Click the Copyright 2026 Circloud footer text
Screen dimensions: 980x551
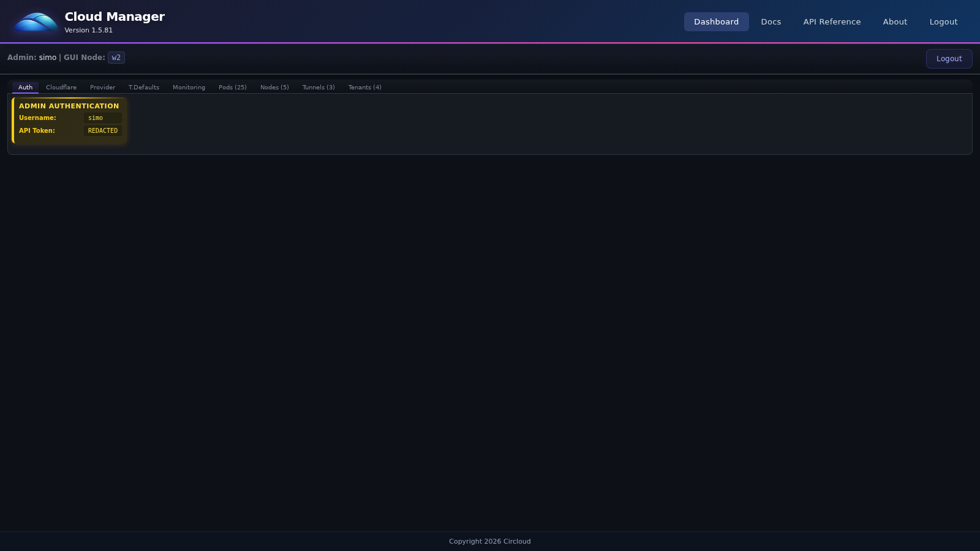point(489,541)
